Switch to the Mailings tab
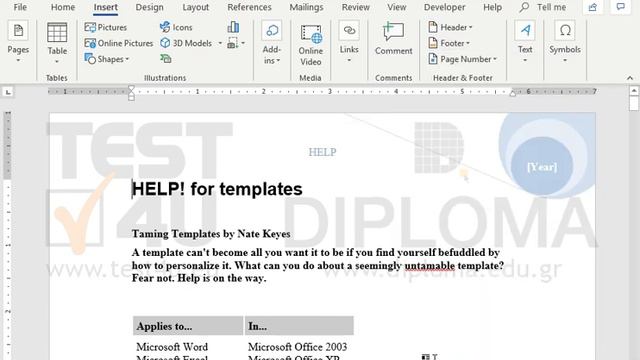Image resolution: width=640 pixels, height=360 pixels. tap(307, 7)
